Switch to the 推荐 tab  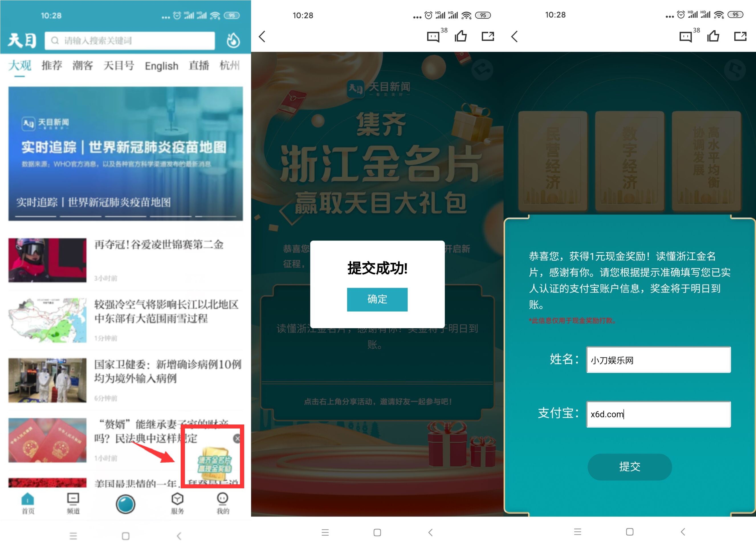52,66
